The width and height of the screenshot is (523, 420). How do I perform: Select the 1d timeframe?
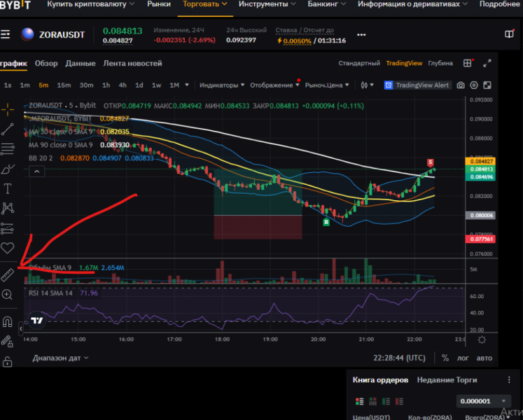(139, 85)
